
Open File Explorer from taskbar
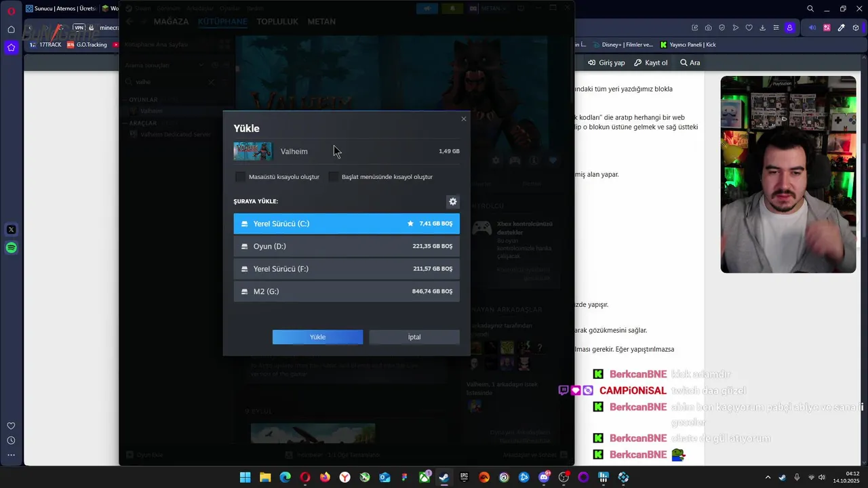pyautogui.click(x=265, y=477)
